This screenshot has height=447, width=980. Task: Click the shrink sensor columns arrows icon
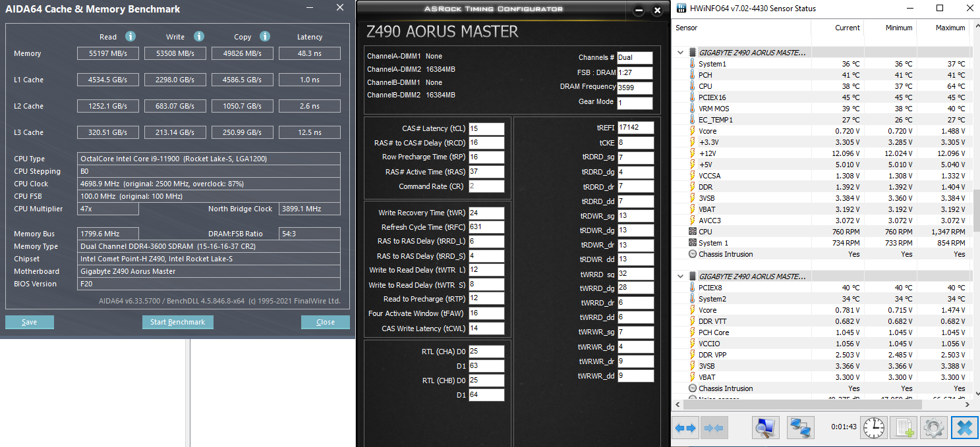click(713, 428)
